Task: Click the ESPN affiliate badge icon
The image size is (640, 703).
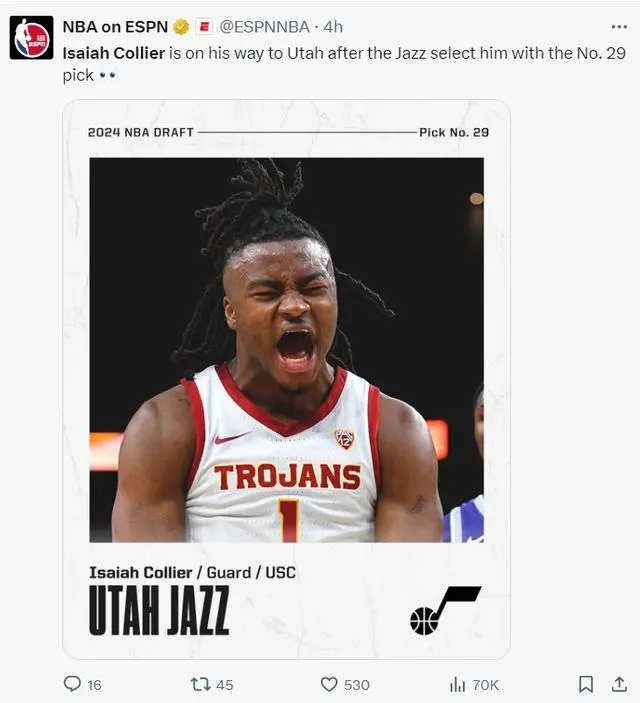Action: click(x=204, y=27)
